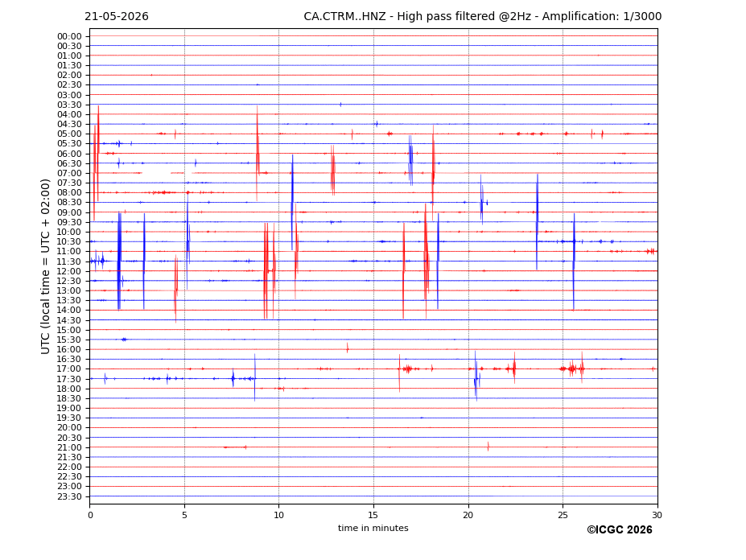Click the 23:30 row label

pos(69,496)
